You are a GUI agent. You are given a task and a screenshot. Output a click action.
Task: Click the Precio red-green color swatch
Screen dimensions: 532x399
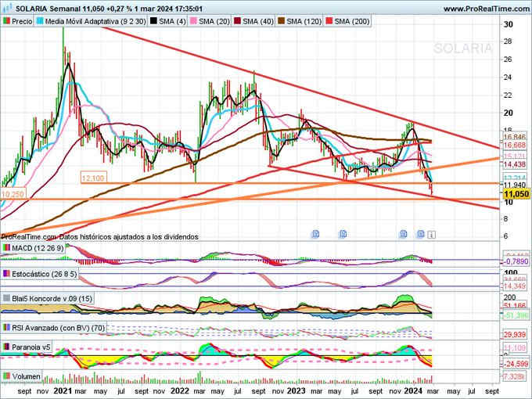click(6, 21)
